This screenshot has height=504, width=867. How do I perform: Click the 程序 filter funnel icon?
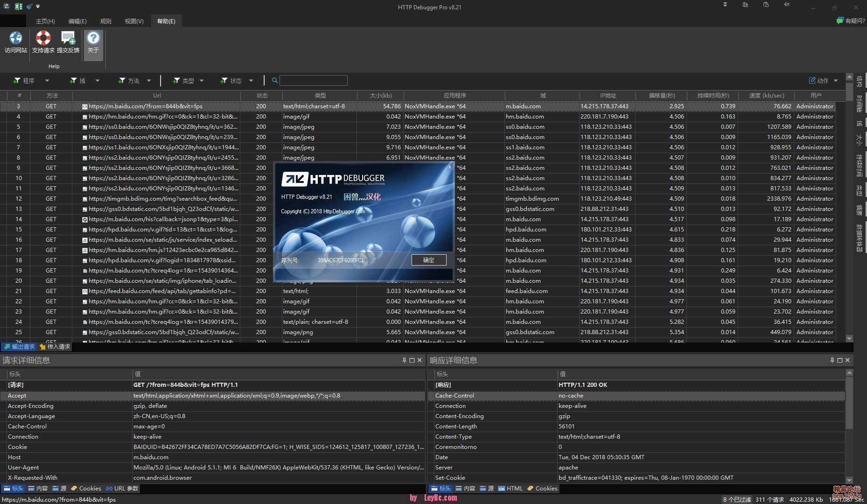point(17,81)
